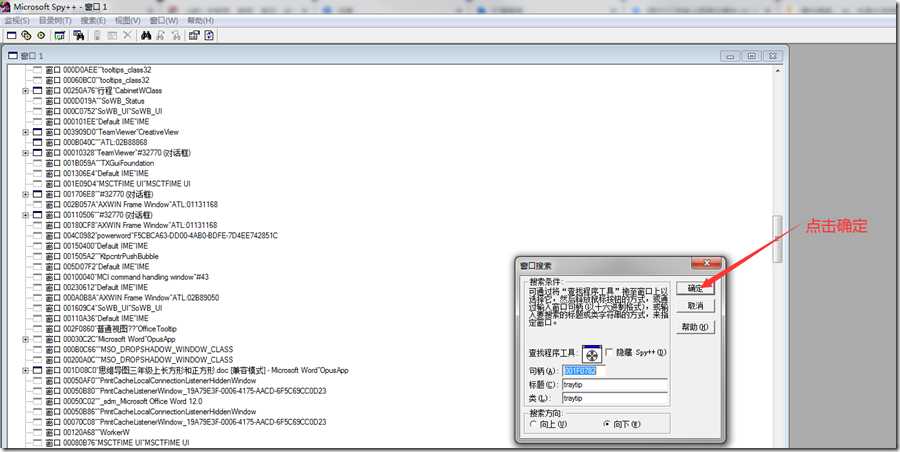Open the Threads view toolbar icon
This screenshot has height=452, width=900.
(x=41, y=36)
